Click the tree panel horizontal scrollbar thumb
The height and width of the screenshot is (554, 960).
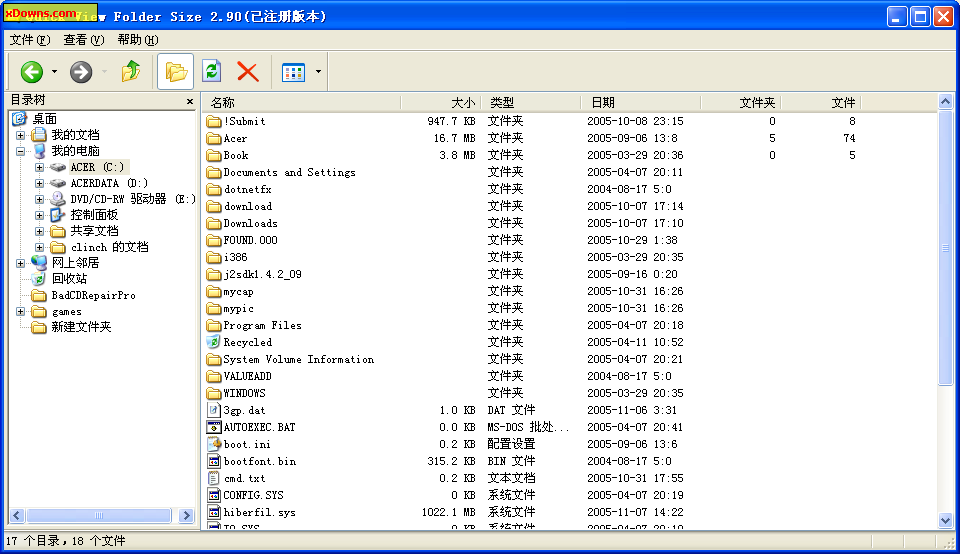point(99,516)
